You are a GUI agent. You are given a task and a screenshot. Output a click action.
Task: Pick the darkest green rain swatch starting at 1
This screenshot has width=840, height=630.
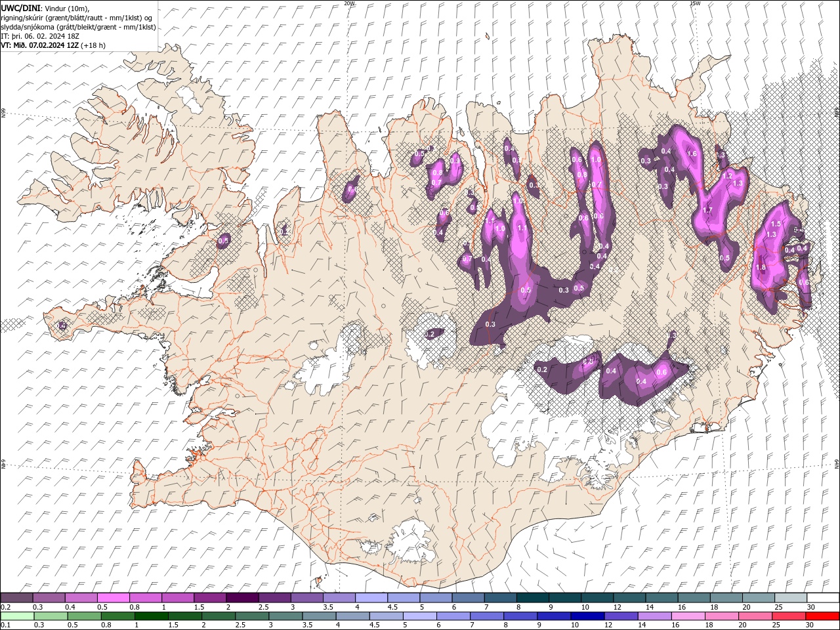[151, 616]
